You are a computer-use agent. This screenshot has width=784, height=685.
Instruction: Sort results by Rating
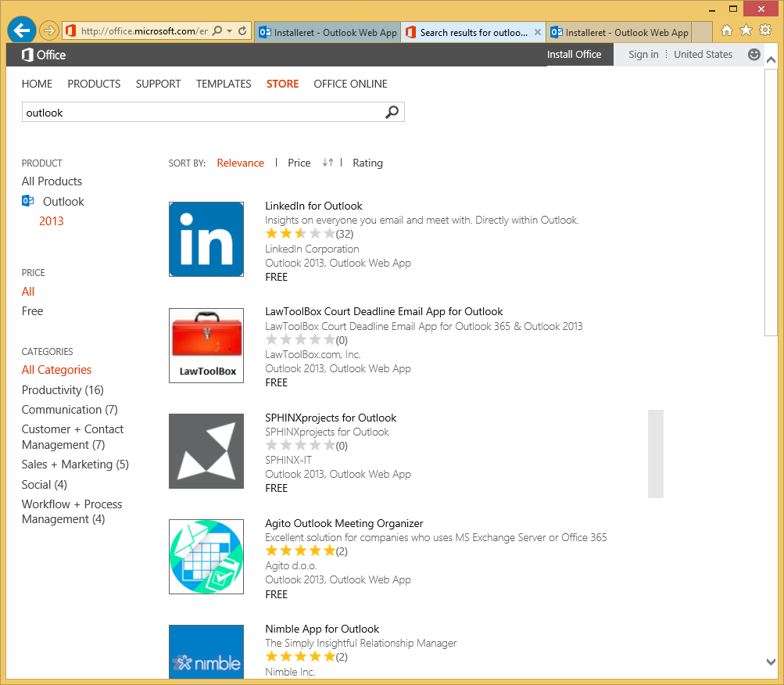[367, 163]
